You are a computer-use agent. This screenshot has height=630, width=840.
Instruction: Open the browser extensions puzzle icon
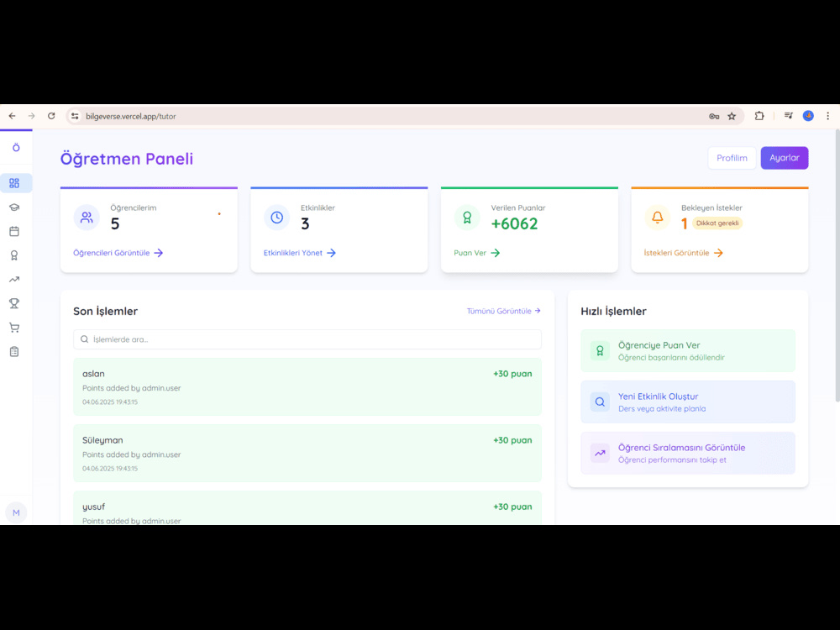[759, 116]
